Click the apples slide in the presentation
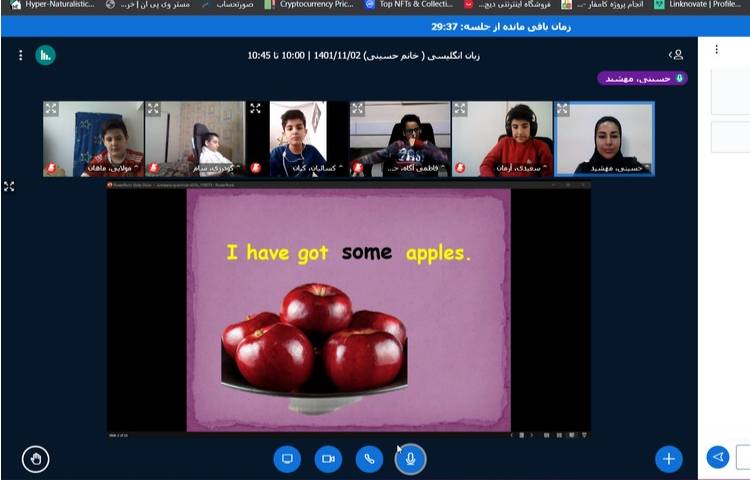Viewport: 750px width, 480px height. click(x=348, y=310)
